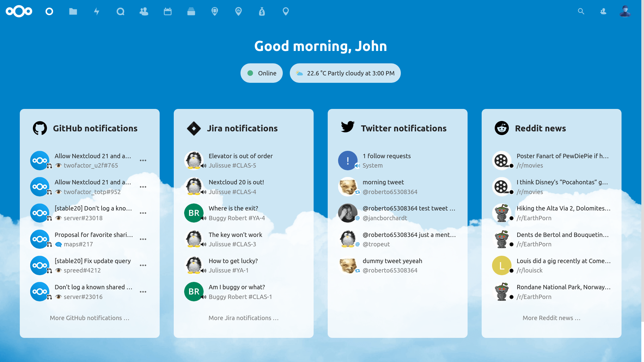The image size is (644, 362).
Task: Click More Jira notifications link
Action: (243, 317)
